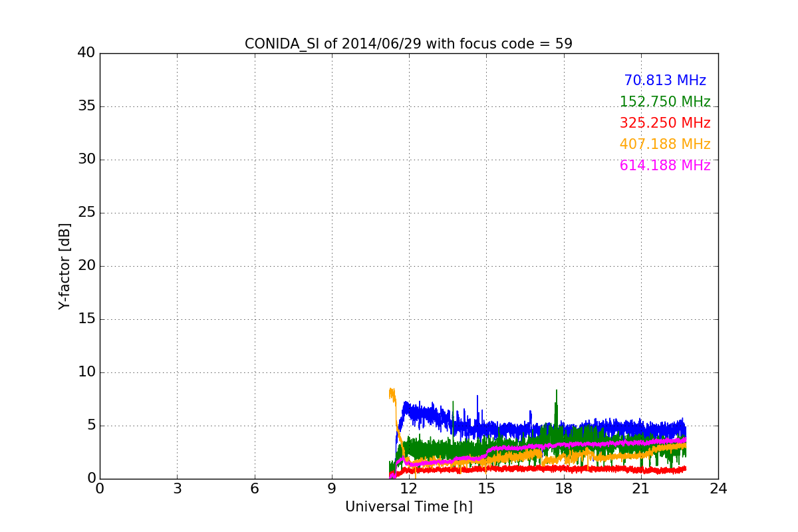
Task: Click the x-axis tick label 9
Action: point(332,488)
